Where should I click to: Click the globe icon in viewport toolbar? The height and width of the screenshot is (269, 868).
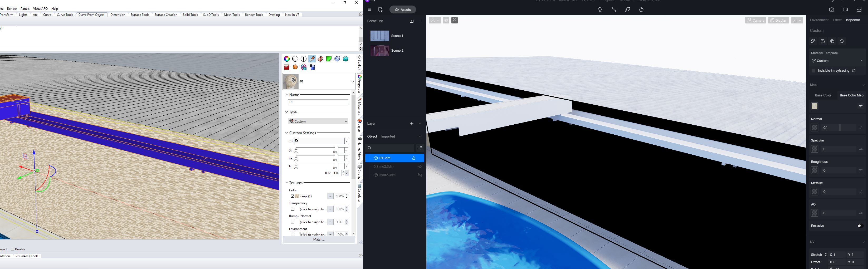pos(446,21)
